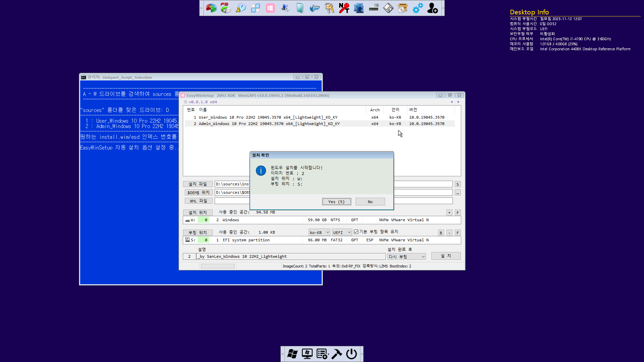Open the hammer tools icon

point(337,354)
